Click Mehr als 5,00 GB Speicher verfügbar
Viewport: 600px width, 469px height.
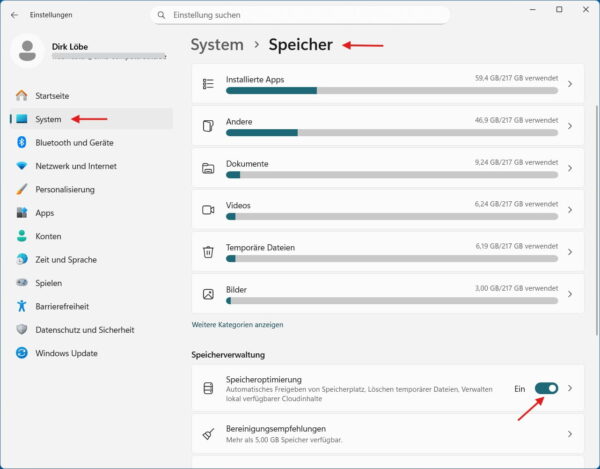(x=284, y=440)
